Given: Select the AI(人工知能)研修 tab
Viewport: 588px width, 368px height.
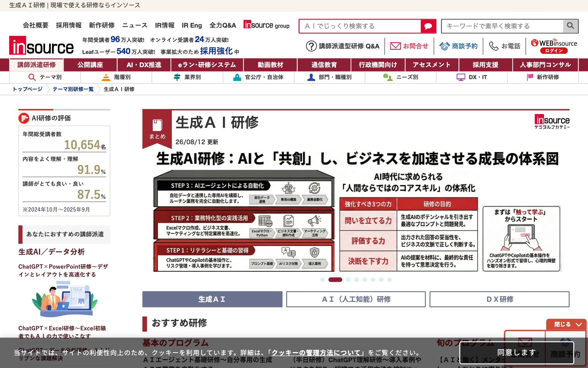Looking at the screenshot, I should (x=356, y=299).
